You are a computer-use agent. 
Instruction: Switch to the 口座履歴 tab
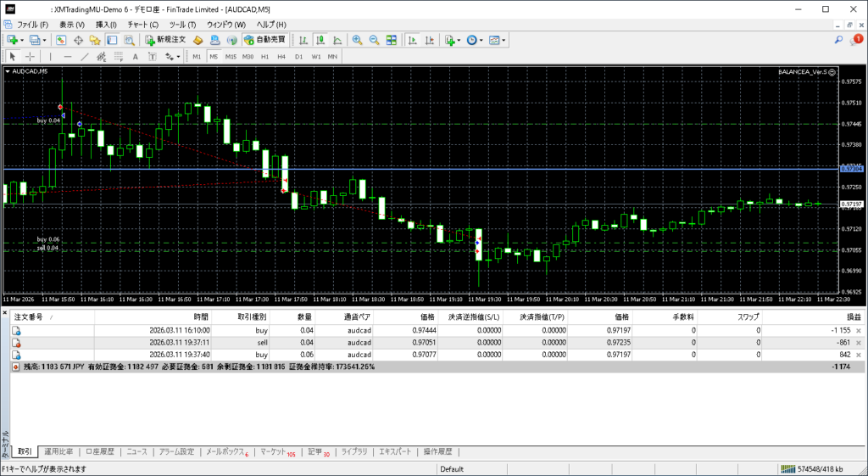point(99,451)
